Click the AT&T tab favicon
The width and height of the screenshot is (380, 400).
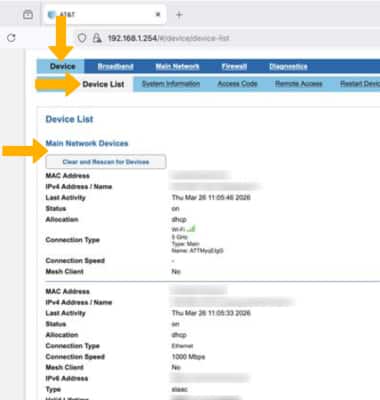pos(52,15)
